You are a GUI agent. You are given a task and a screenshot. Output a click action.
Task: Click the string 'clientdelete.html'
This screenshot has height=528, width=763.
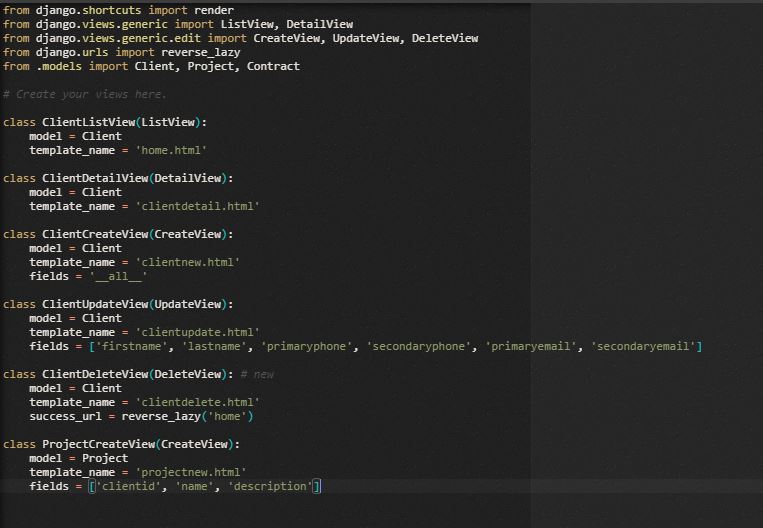coord(197,402)
